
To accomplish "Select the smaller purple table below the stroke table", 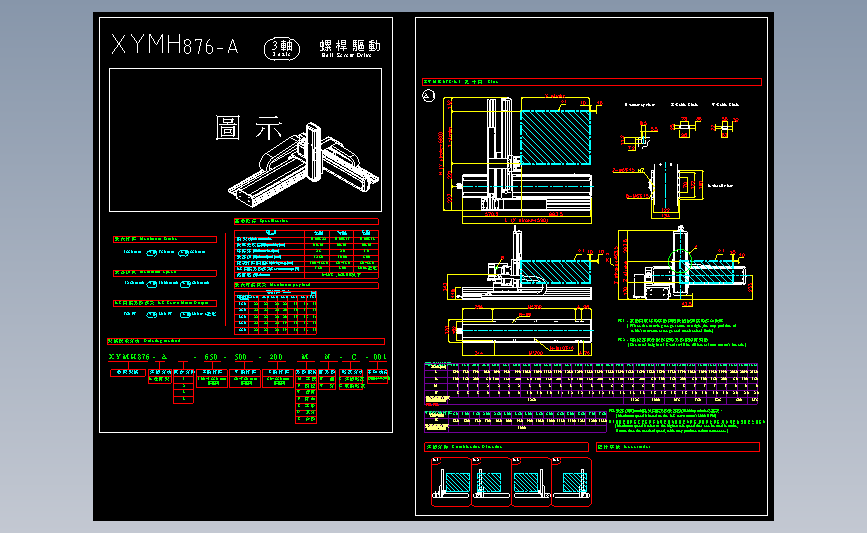I will 515,421.
